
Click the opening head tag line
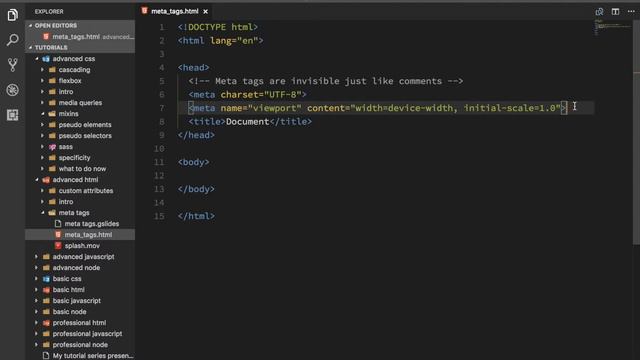coord(193,67)
